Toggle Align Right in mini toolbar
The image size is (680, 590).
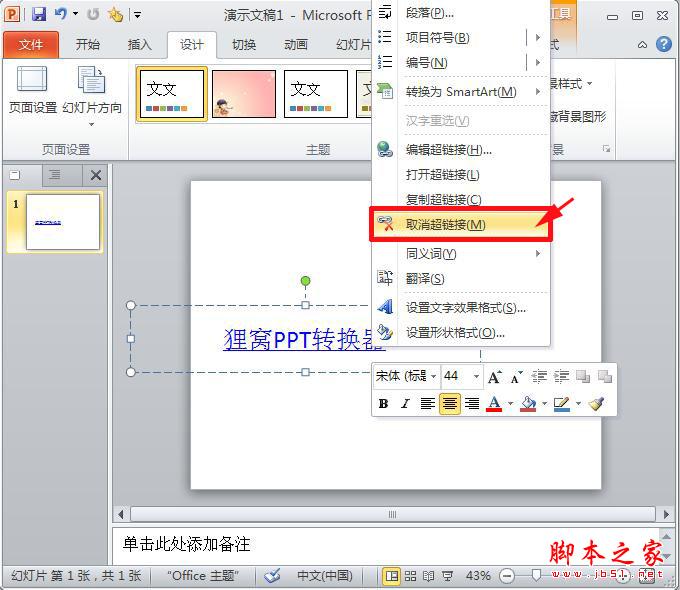coord(472,404)
